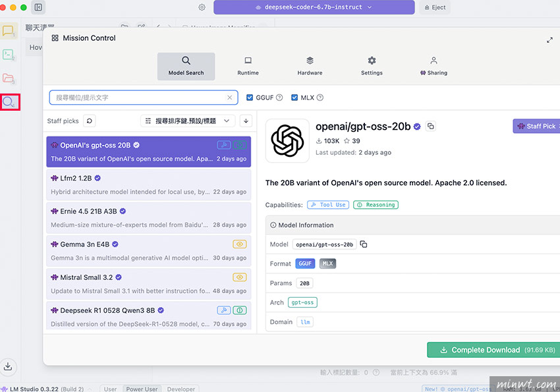Viewport: 560px width, 392px height.
Task: Click Reasoning icon on OpenAI gpt-oss row
Action: click(x=240, y=145)
